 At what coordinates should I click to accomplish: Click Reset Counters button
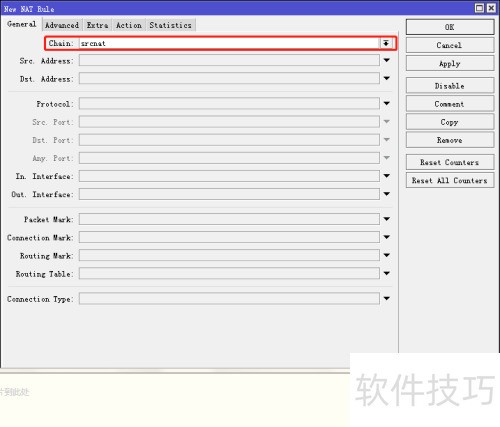450,162
